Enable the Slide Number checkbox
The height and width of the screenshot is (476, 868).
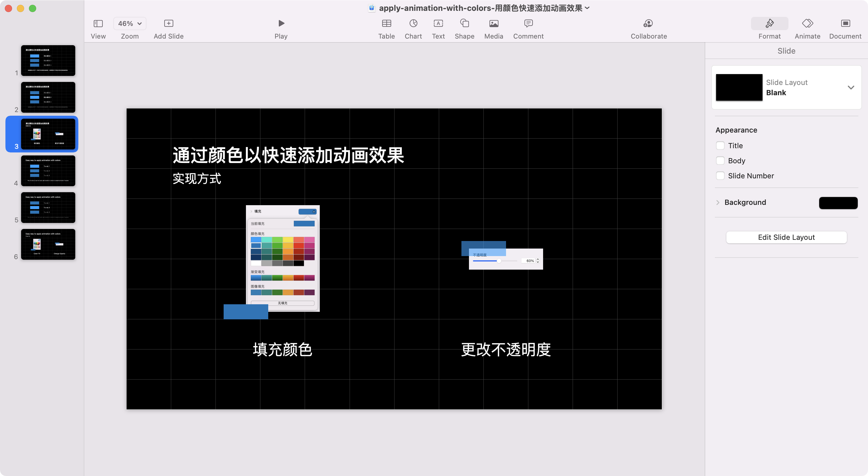click(x=719, y=176)
